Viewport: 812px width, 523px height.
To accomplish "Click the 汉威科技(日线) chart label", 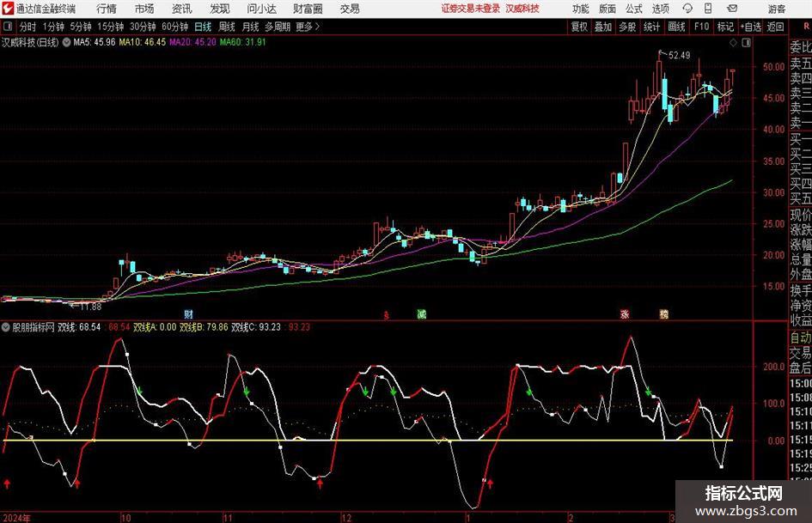I will pyautogui.click(x=30, y=42).
